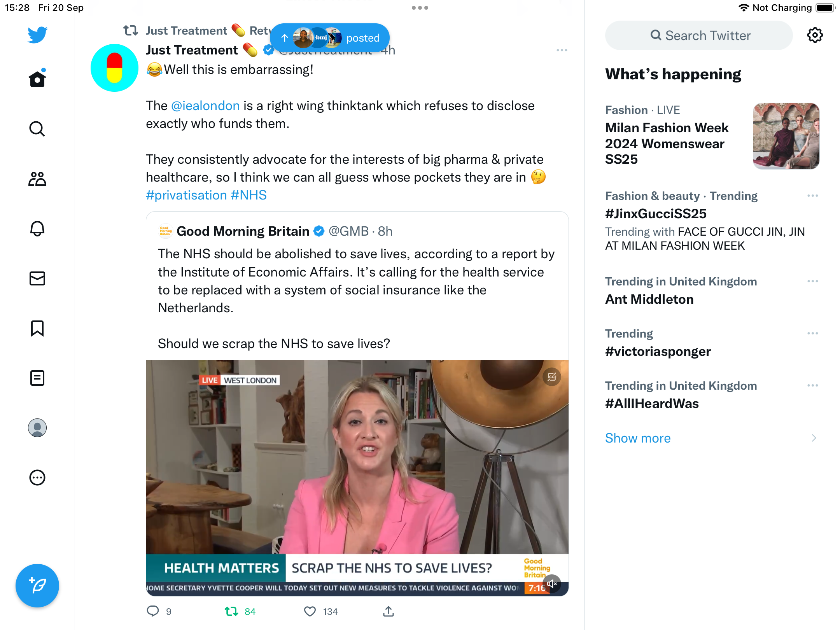Open the Messages envelope icon
The image size is (840, 630).
[37, 278]
